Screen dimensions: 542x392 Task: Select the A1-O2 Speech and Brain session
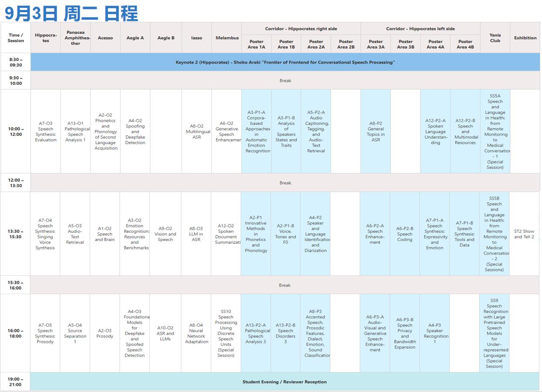(104, 234)
